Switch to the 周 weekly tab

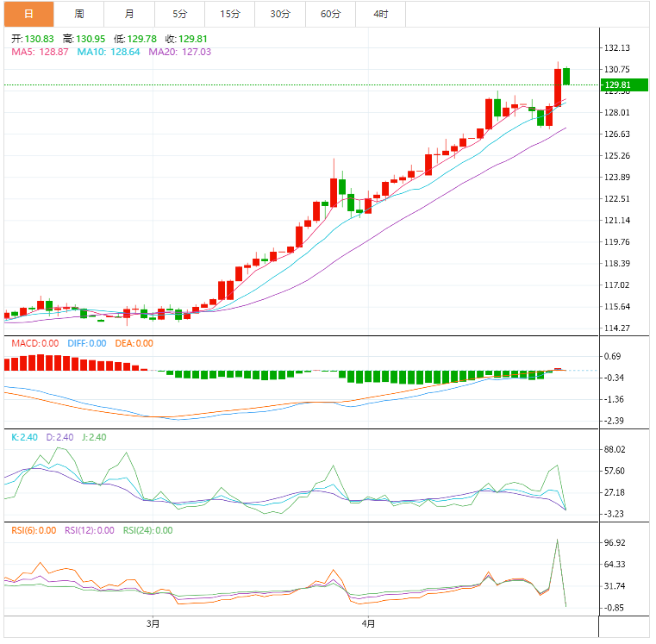point(79,14)
